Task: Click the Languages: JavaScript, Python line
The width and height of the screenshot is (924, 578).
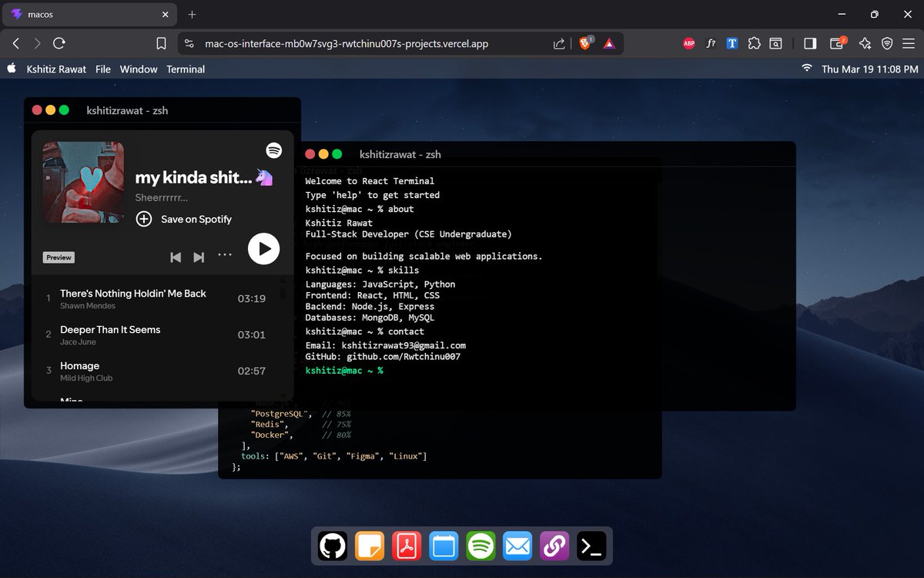Action: pyautogui.click(x=380, y=284)
